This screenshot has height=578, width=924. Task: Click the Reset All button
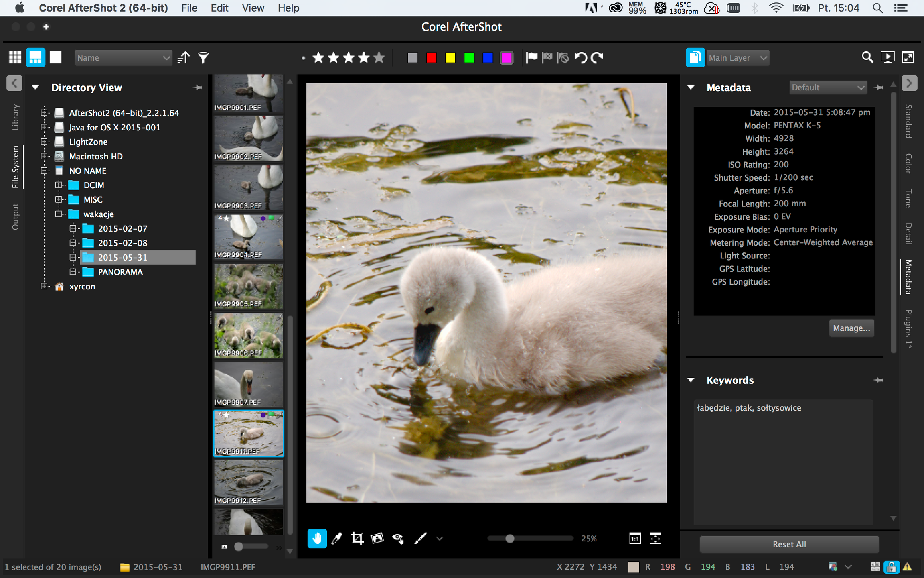(x=789, y=544)
